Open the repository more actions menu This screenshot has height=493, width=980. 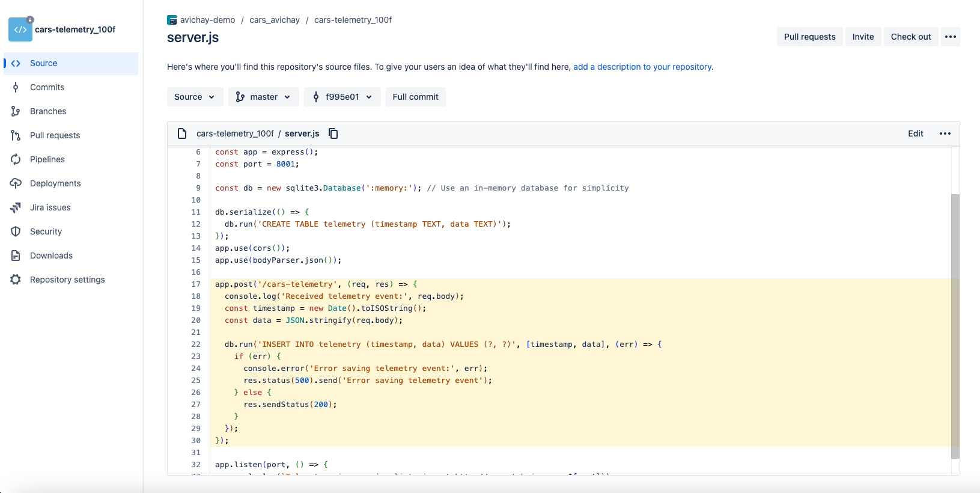[x=950, y=37]
